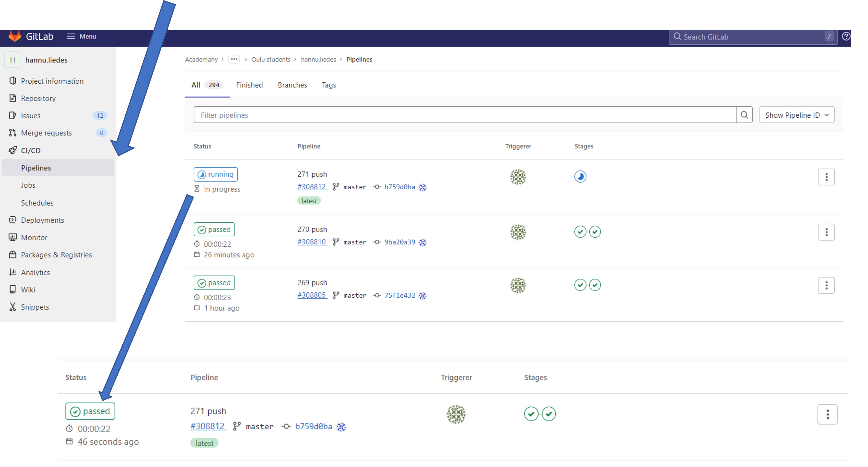Viewport: 868px width, 467px height.
Task: Open commit 9ba20a39
Action: tap(400, 242)
